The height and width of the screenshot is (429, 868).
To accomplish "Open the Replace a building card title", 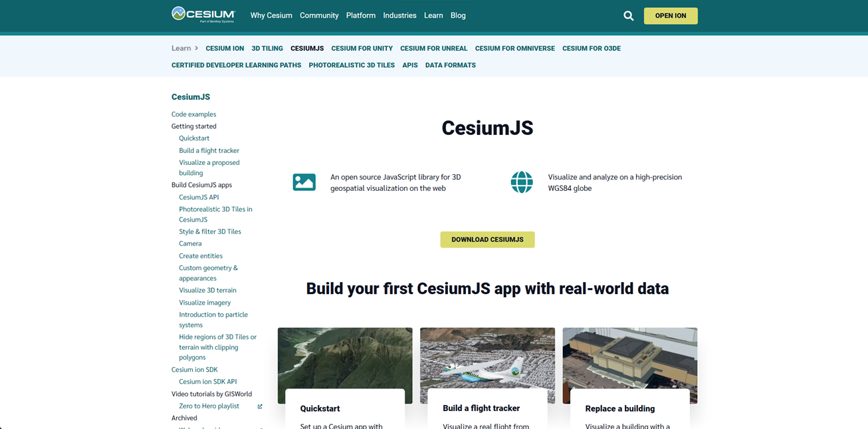I will click(620, 409).
